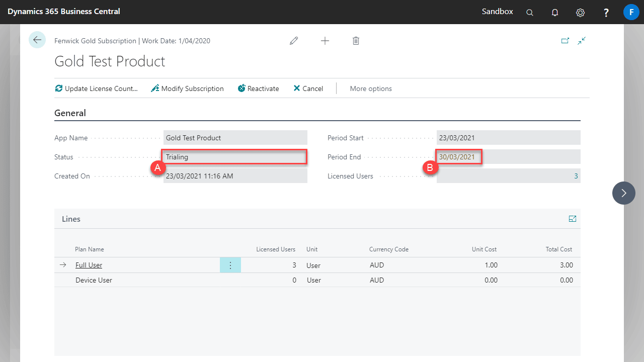
Task: Click the Unit column header
Action: [x=312, y=249]
